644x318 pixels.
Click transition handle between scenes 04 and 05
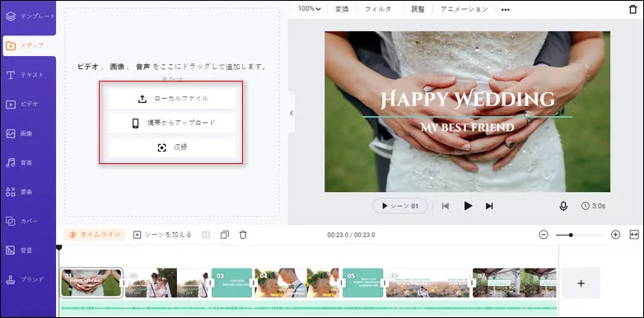tap(340, 283)
